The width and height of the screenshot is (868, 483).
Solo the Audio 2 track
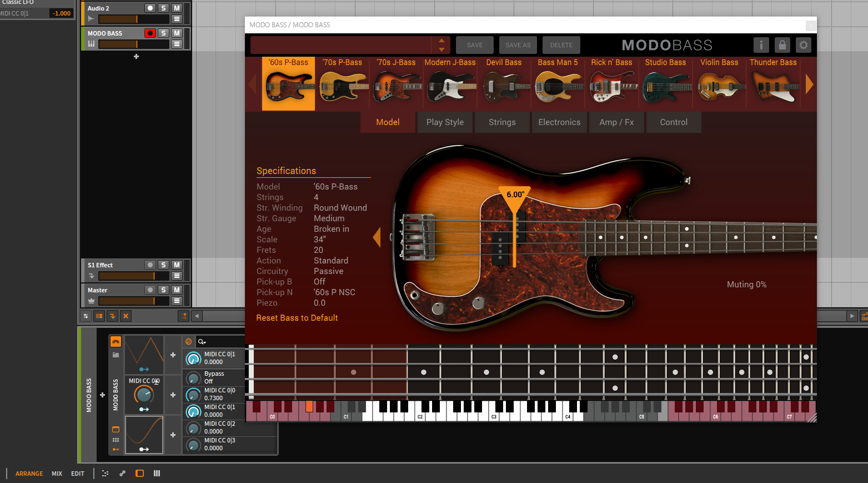[x=163, y=8]
